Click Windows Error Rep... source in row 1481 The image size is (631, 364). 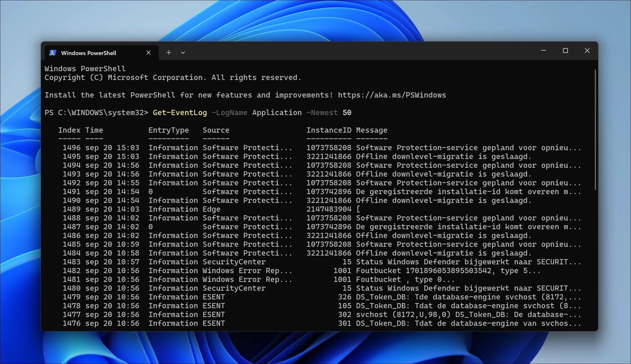(247, 279)
